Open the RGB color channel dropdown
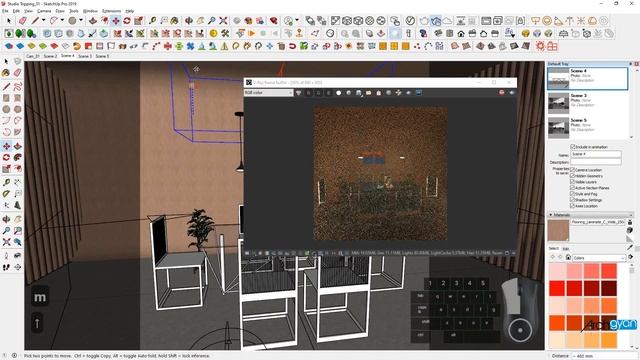This screenshot has width=640, height=360. click(269, 93)
